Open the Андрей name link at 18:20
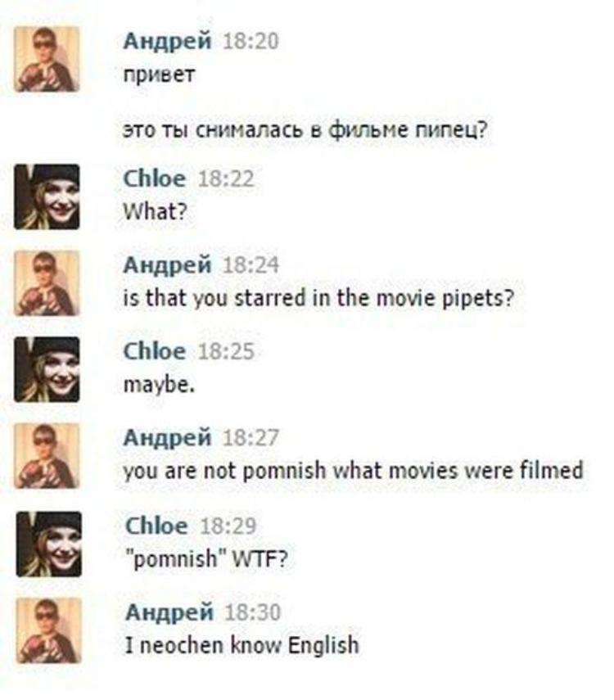Viewport: 614px width, 700px height. coord(168,41)
